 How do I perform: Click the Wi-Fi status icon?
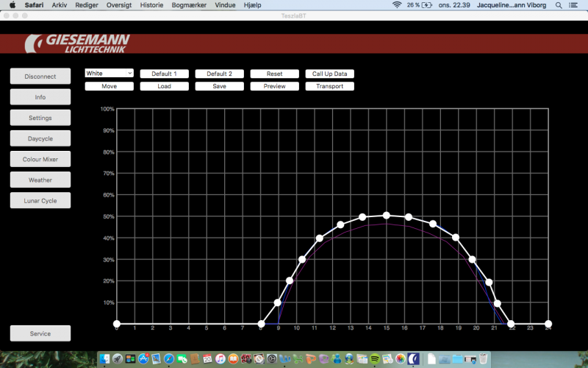click(398, 4)
